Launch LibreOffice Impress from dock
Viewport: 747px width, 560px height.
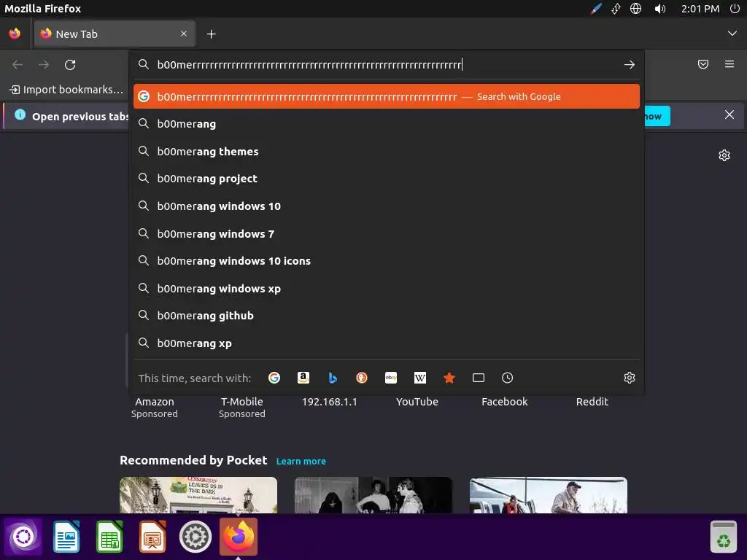(x=152, y=537)
